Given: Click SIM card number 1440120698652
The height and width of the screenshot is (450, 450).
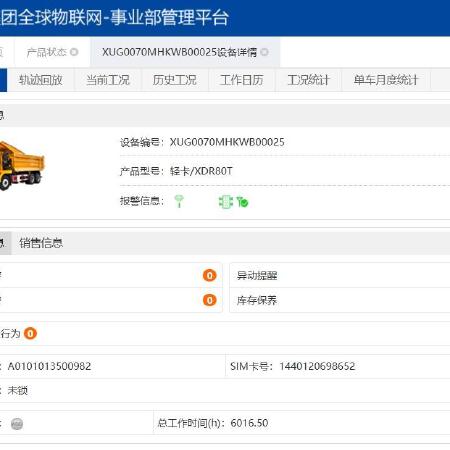Looking at the screenshot, I should coord(317,366).
